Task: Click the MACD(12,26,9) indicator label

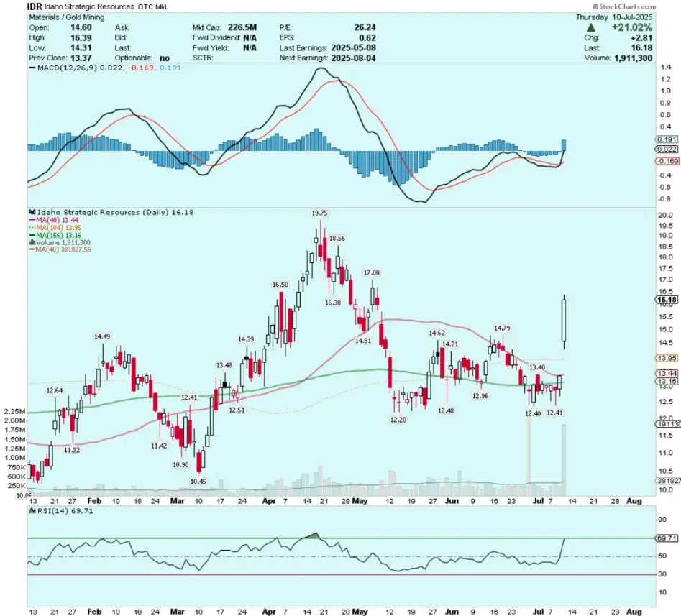Action: (x=68, y=68)
